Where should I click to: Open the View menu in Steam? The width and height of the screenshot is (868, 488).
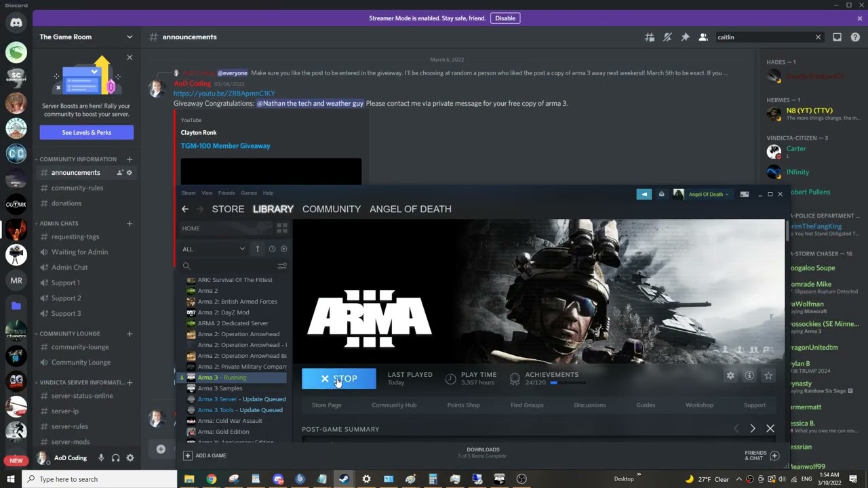pyautogui.click(x=207, y=193)
